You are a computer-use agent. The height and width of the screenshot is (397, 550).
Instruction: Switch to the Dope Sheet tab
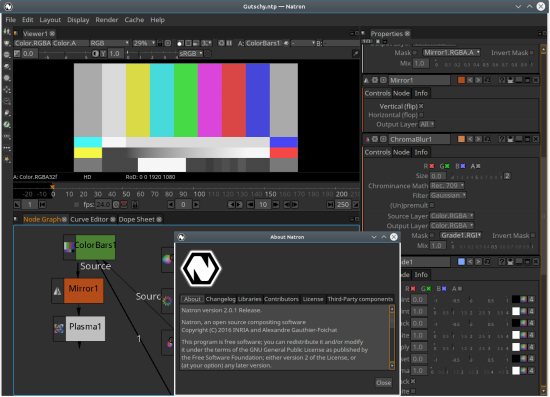point(140,219)
